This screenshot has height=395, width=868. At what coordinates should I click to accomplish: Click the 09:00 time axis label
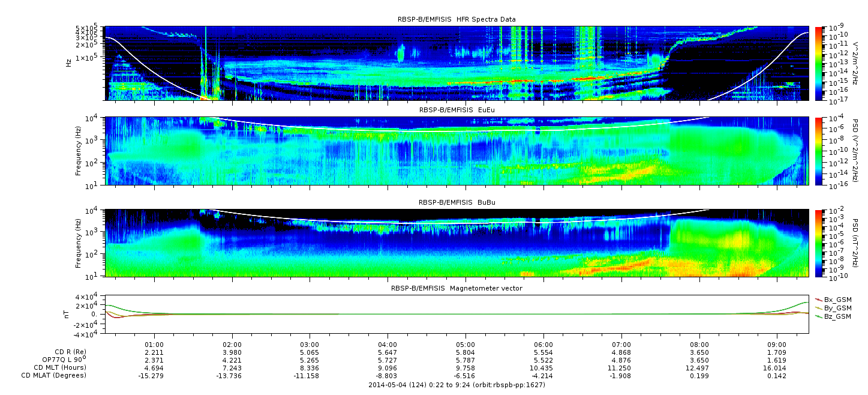[777, 345]
